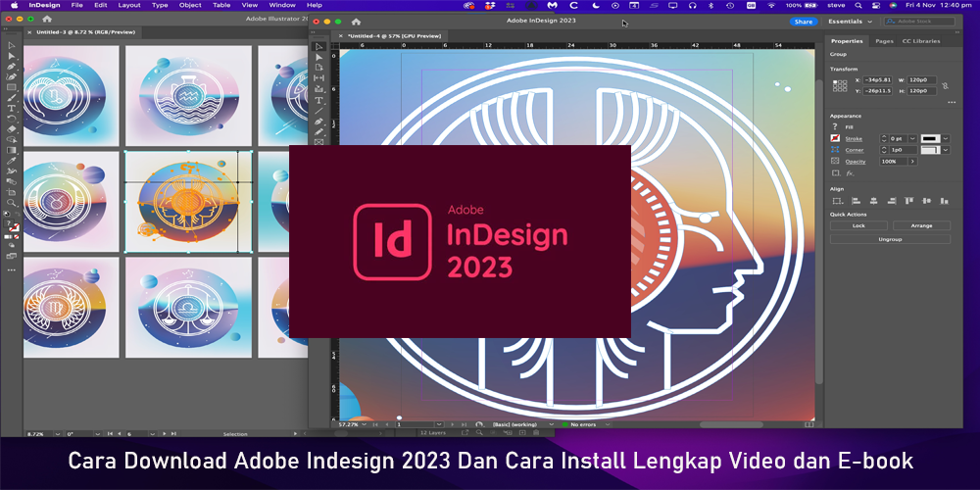The width and height of the screenshot is (980, 490).
Task: Click align right edges icon
Action: (891, 201)
